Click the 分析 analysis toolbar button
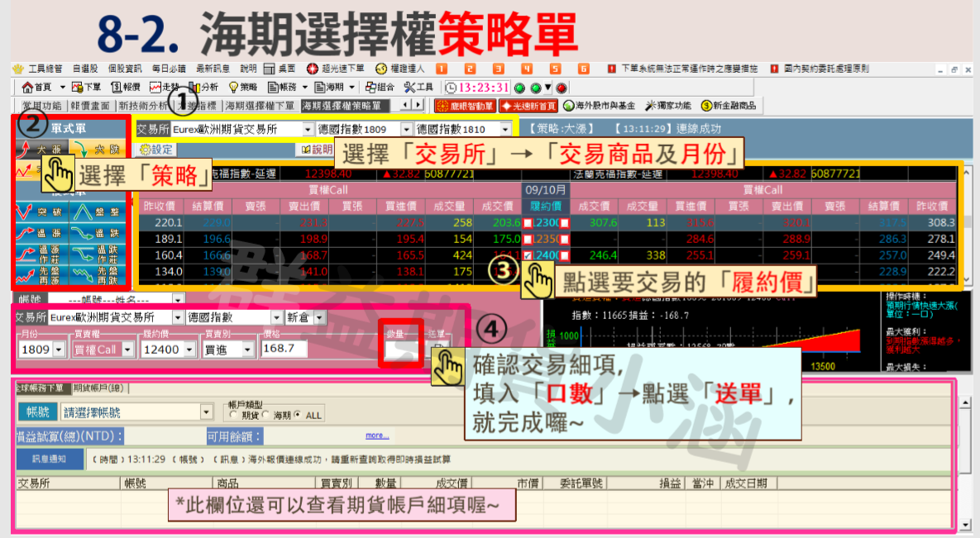The height and width of the screenshot is (538, 980). click(203, 88)
